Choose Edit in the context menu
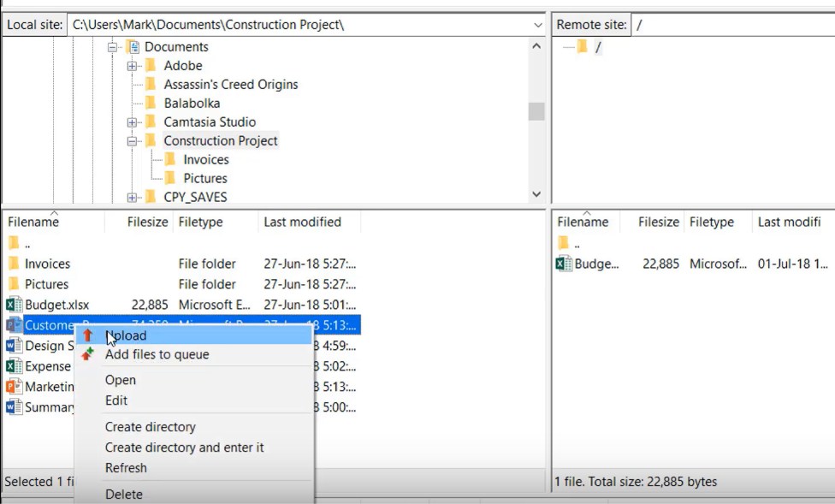The width and height of the screenshot is (835, 504). 116,400
